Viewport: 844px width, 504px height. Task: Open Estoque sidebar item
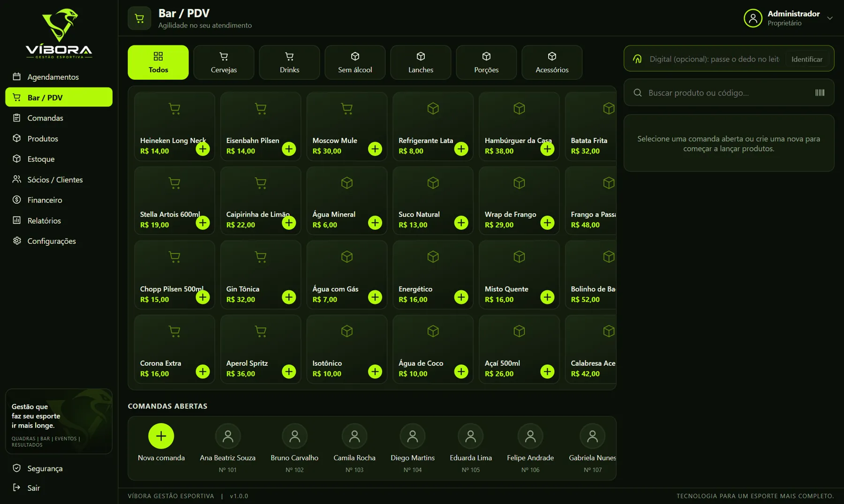[x=59, y=159]
